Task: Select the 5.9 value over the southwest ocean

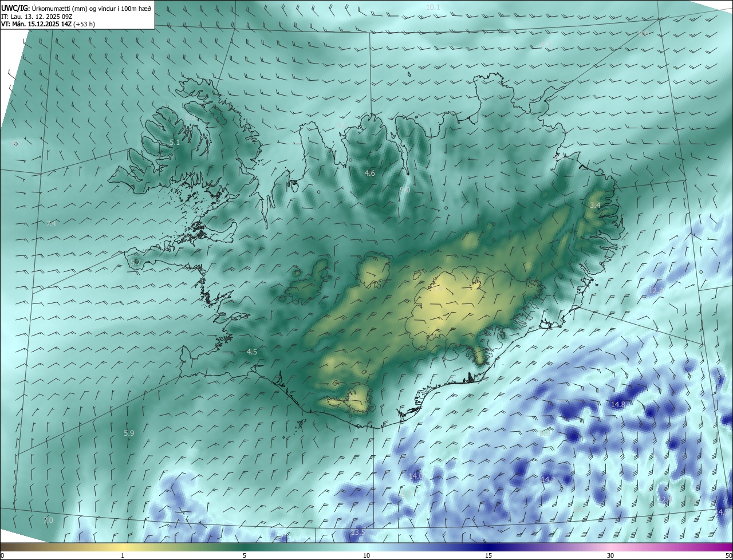Action: tap(129, 433)
